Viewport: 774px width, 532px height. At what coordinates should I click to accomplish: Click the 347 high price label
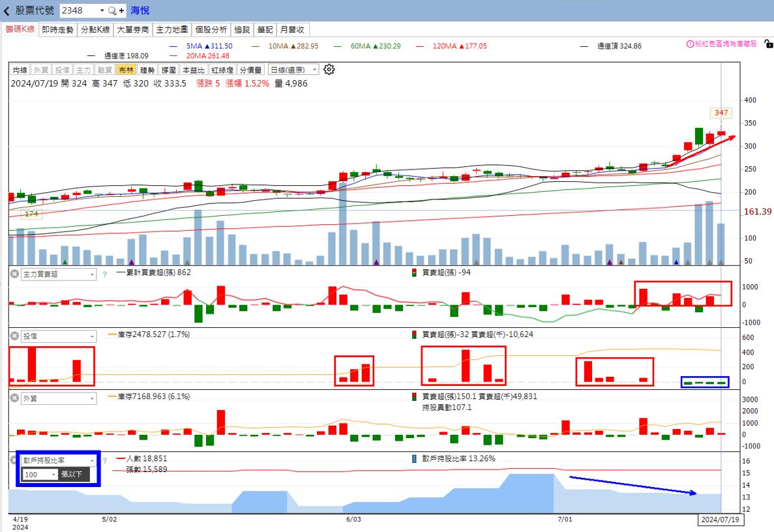pyautogui.click(x=721, y=113)
